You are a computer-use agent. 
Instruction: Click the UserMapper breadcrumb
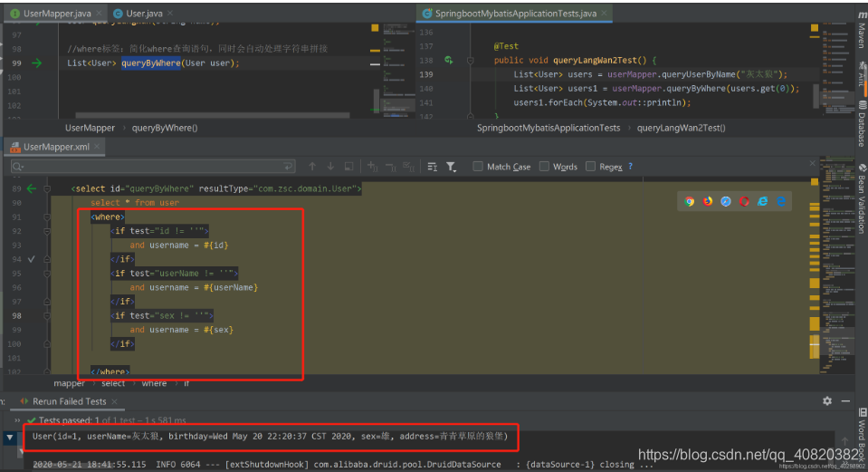[x=90, y=128]
